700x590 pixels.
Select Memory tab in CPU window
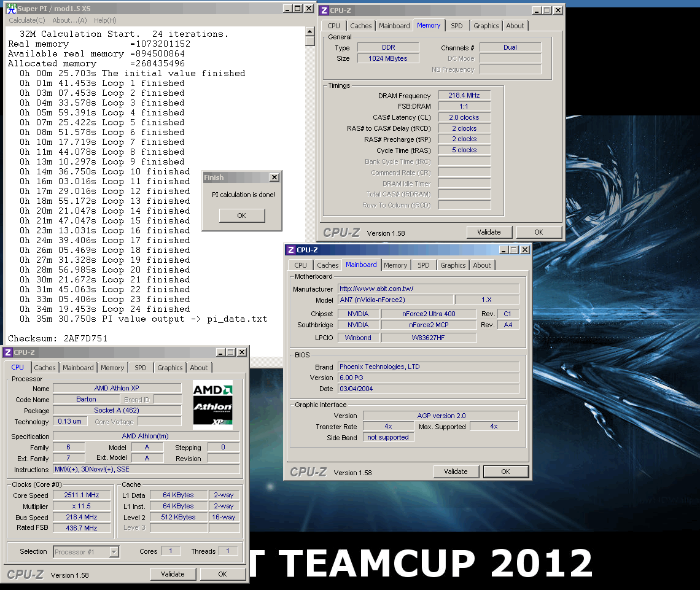(x=112, y=368)
